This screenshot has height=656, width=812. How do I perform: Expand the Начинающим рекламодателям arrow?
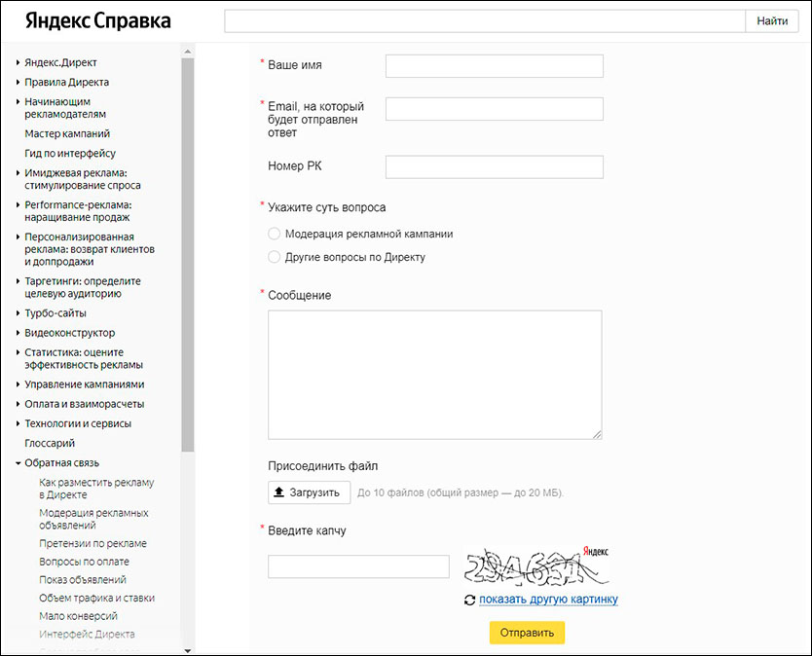[x=18, y=102]
